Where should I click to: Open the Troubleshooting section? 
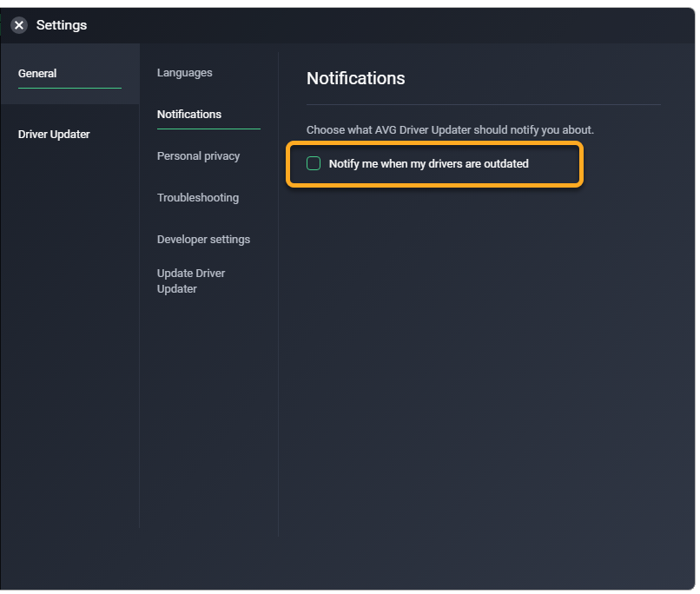(198, 198)
